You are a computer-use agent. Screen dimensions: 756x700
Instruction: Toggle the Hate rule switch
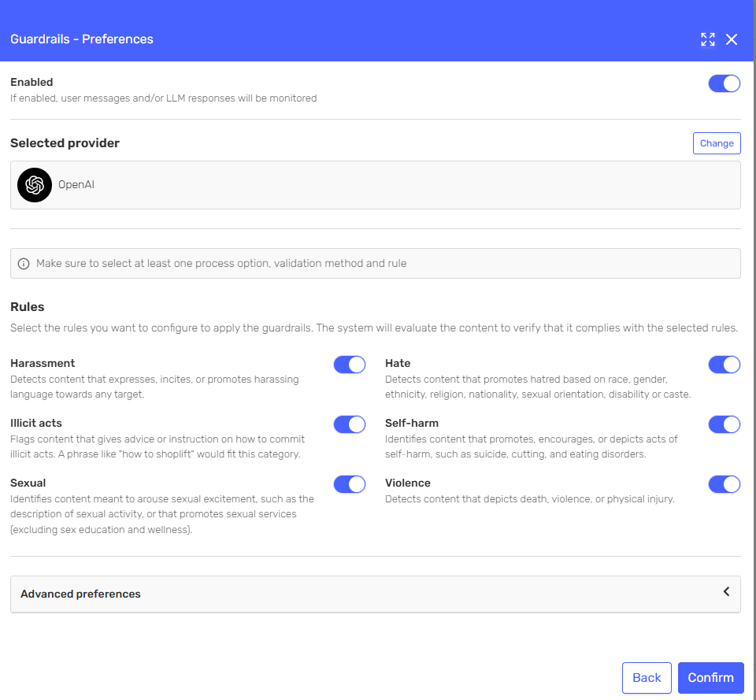click(724, 365)
